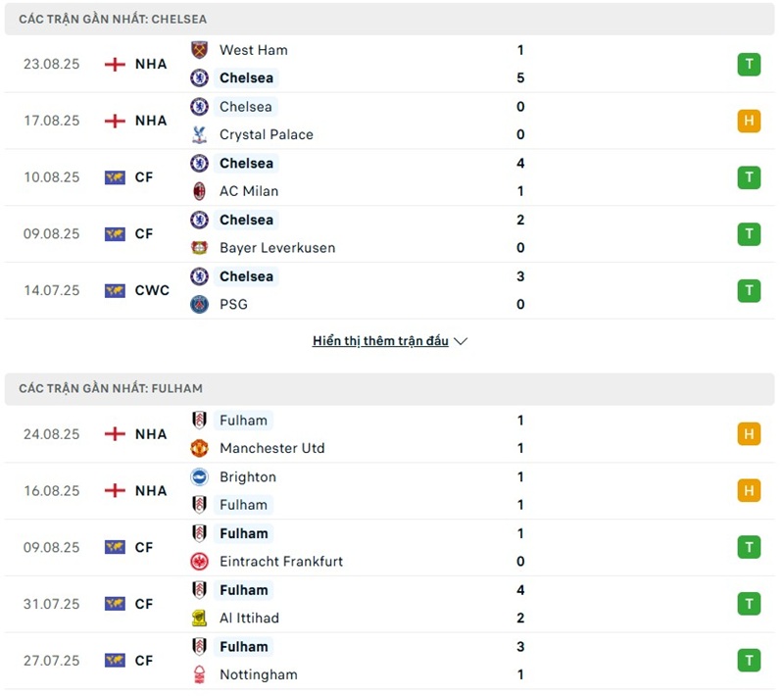Click the draw badge for Chelsea vs Crystal Palace
Image resolution: width=784 pixels, height=696 pixels.
(x=749, y=121)
